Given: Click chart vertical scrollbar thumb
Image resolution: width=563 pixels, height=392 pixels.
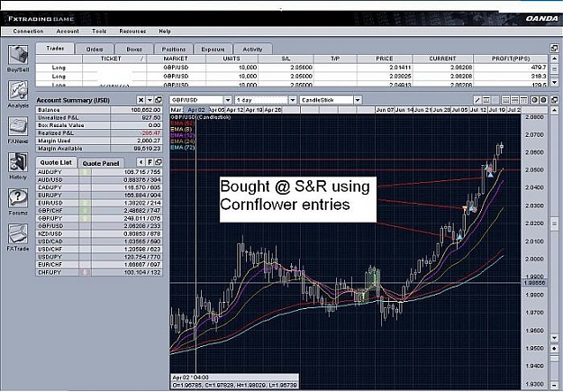Looking at the screenshot, I should coord(554,223).
